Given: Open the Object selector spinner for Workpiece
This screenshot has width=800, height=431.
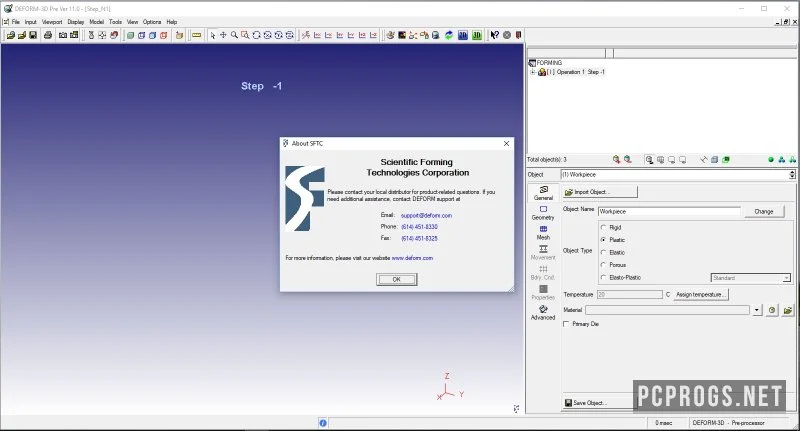Looking at the screenshot, I should point(792,174).
